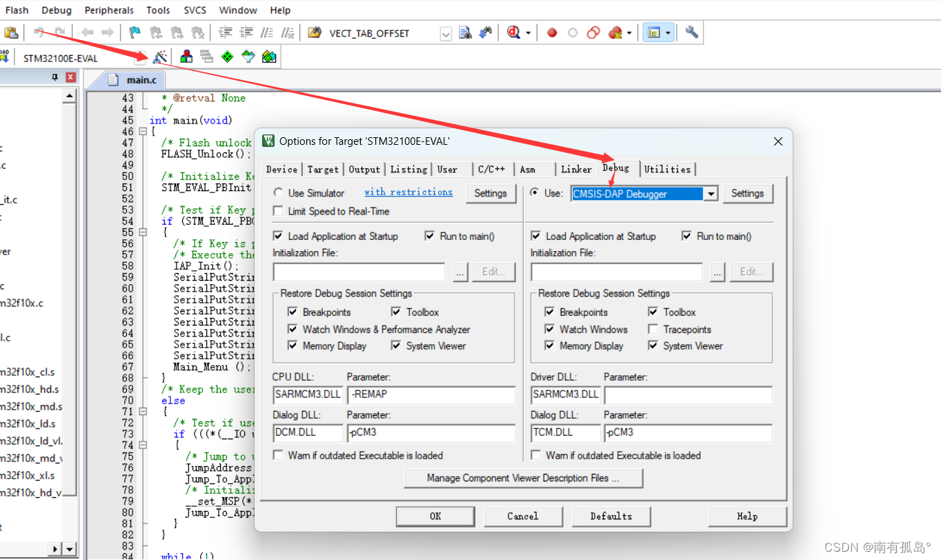Click the Driver DLL Parameter field
This screenshot has width=941, height=560.
click(688, 395)
